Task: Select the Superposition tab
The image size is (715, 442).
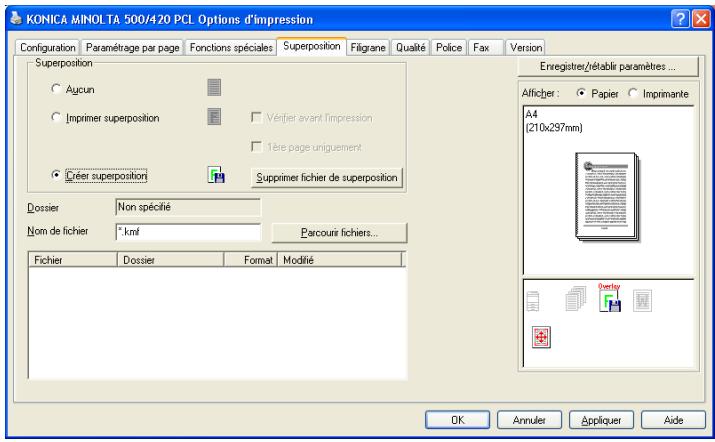Action: click(x=311, y=46)
